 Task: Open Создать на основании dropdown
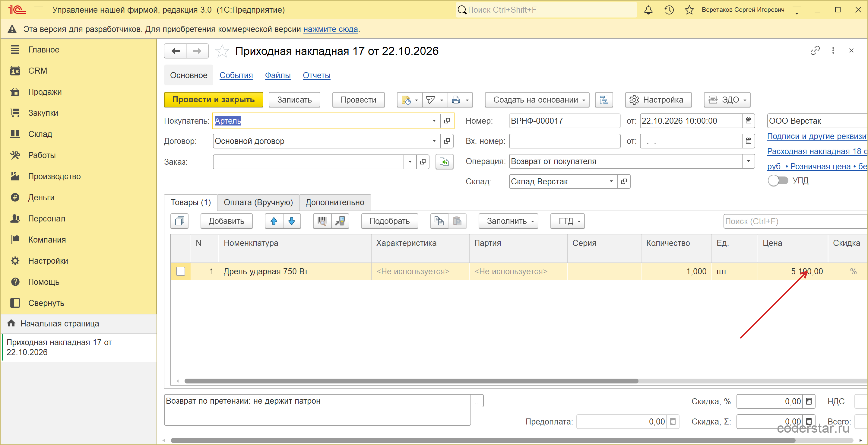tap(537, 100)
